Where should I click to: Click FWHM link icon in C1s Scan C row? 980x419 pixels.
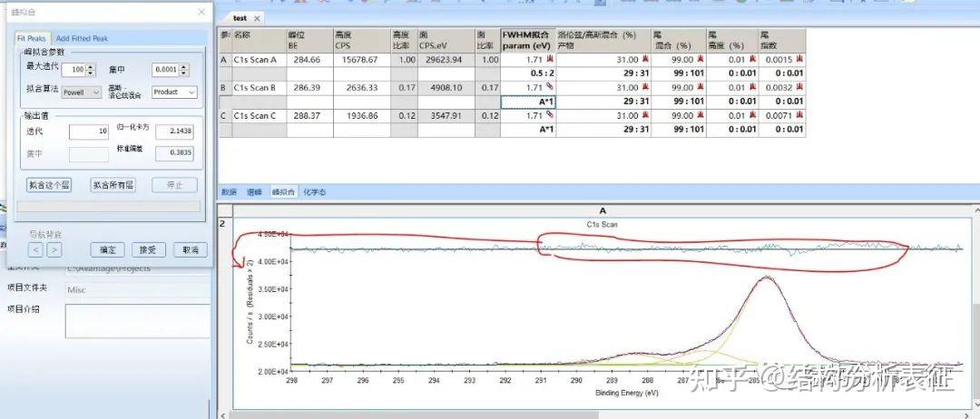[x=550, y=115]
